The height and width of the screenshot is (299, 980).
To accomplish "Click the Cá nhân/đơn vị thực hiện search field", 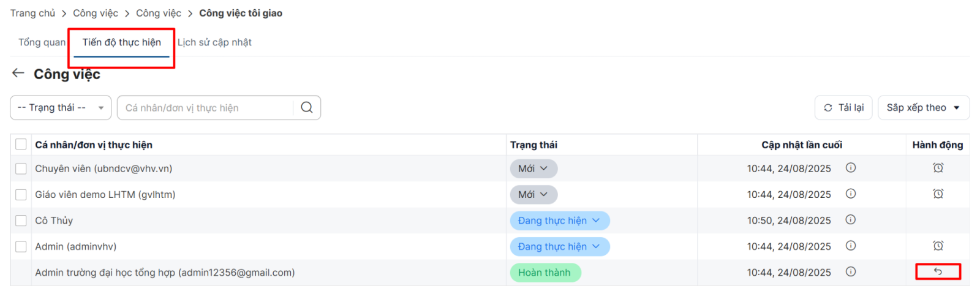I will (x=205, y=108).
